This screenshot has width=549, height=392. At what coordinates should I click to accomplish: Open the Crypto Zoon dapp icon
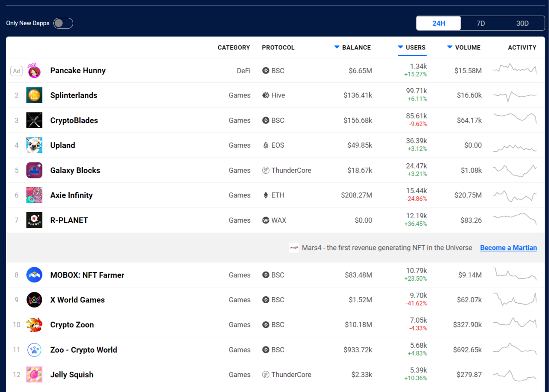(34, 325)
